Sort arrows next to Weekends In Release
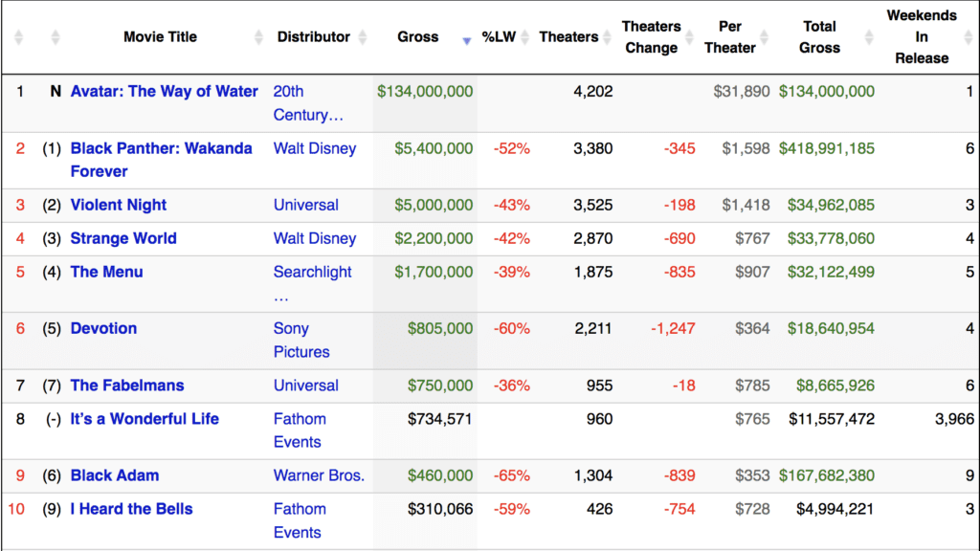The height and width of the screenshot is (551, 980). click(x=969, y=37)
